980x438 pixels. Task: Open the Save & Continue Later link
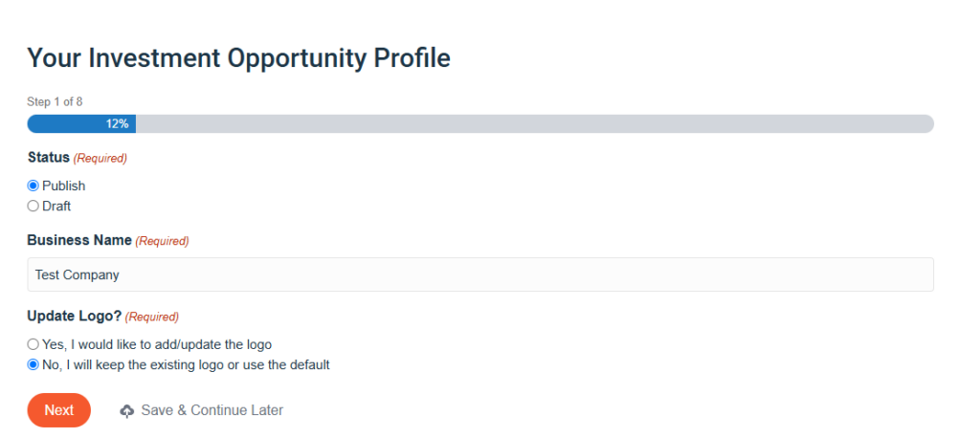(x=212, y=410)
